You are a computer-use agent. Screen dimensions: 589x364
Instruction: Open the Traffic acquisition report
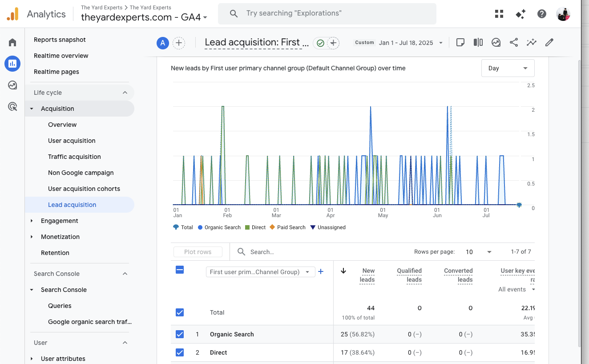coord(74,157)
